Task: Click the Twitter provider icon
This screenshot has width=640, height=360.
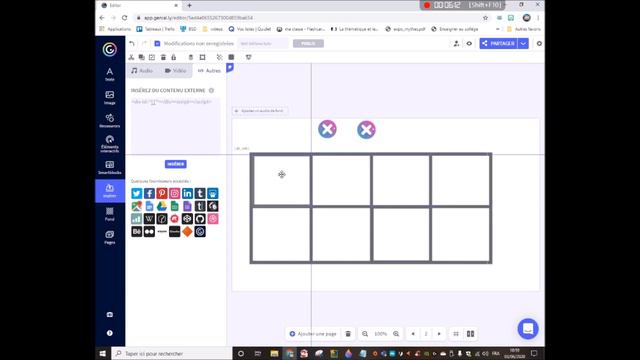Action: coord(137,193)
